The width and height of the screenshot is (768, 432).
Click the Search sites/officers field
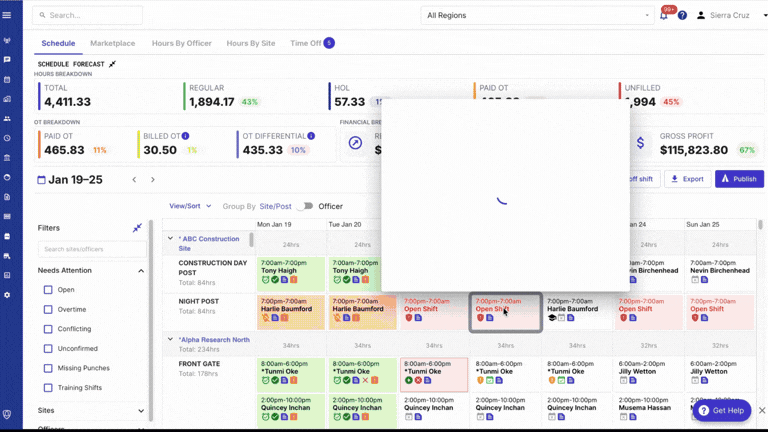pos(92,249)
